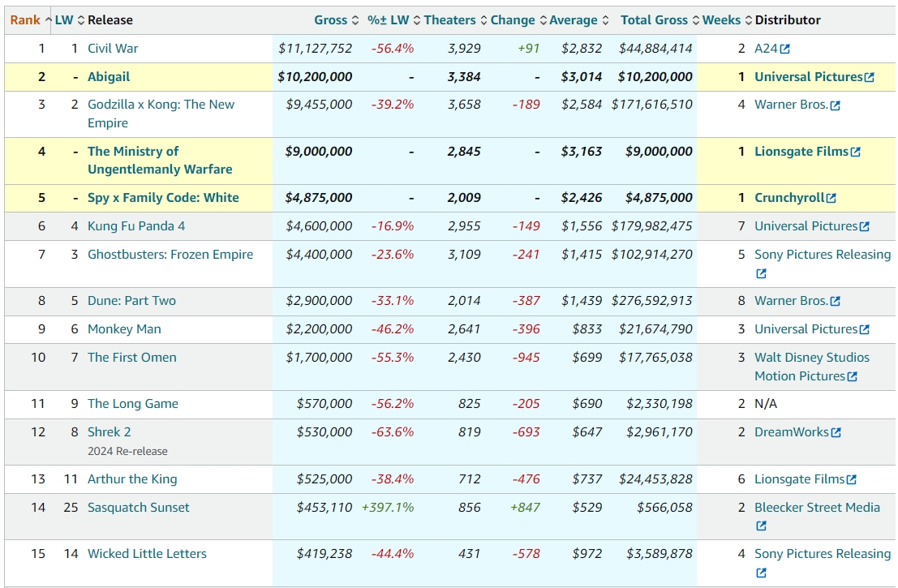Click external icon in Wicked Little Letters row

tap(761, 573)
